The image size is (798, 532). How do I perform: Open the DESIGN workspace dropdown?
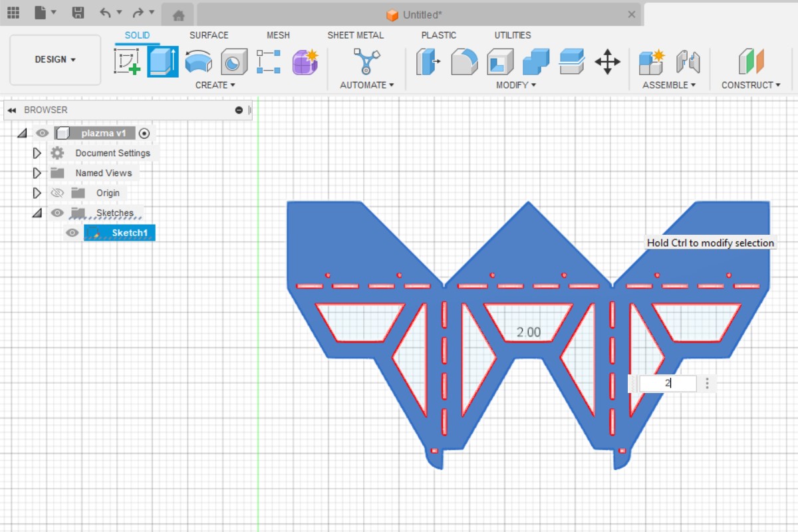point(55,60)
